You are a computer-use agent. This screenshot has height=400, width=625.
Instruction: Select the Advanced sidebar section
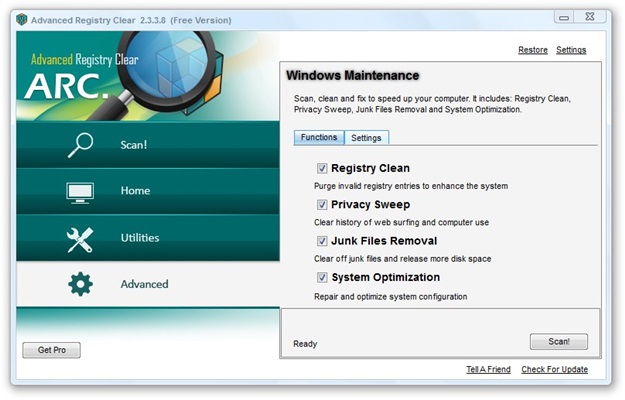click(148, 284)
